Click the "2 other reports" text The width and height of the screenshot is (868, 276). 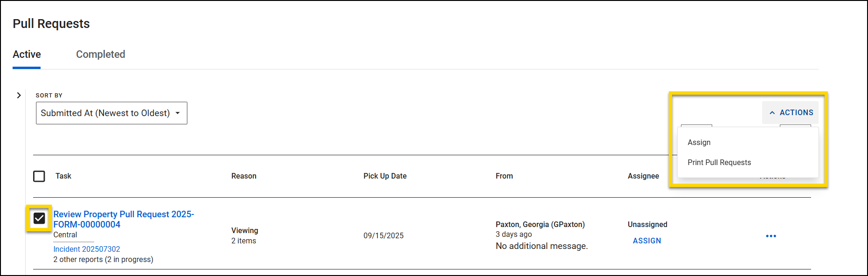tap(103, 260)
